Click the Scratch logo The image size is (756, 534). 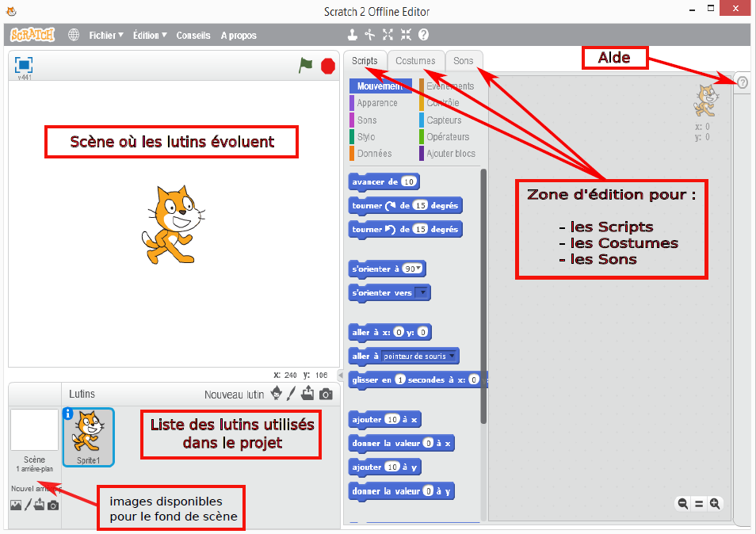click(32, 35)
